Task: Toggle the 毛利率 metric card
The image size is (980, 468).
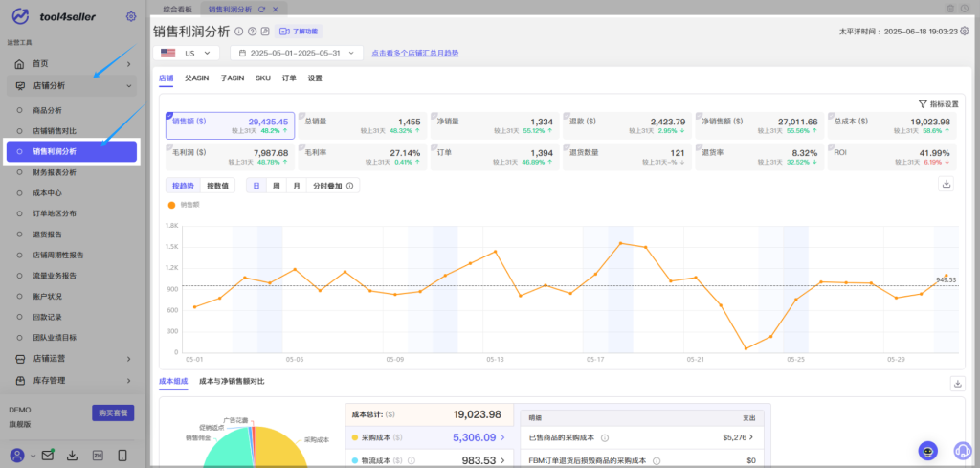Action: pyautogui.click(x=363, y=158)
